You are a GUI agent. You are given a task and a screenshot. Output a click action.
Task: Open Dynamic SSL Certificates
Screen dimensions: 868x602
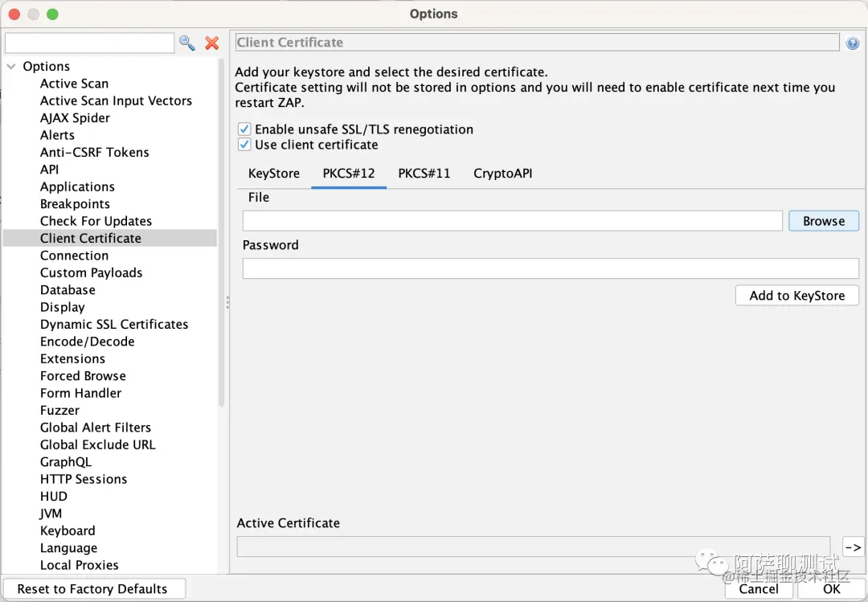click(x=114, y=324)
